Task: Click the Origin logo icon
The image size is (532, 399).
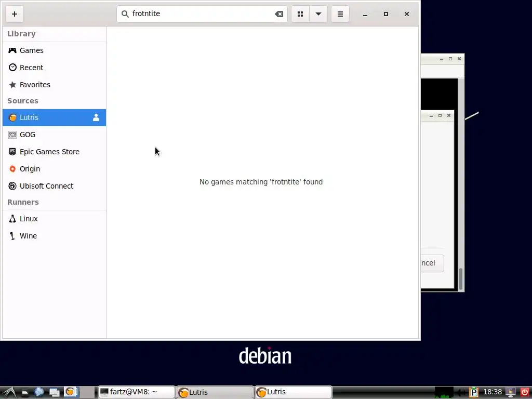Action: coord(12,169)
